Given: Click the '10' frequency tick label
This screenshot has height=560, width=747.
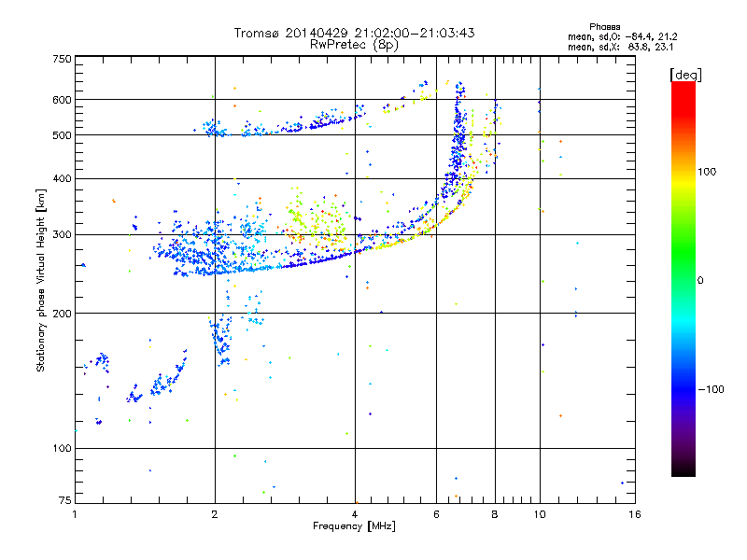Looking at the screenshot, I should [540, 514].
